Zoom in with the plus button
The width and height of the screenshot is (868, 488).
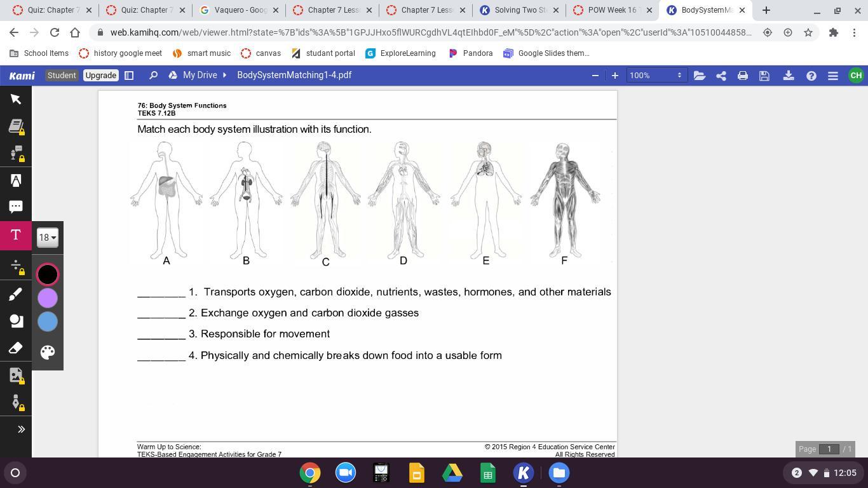click(x=614, y=75)
